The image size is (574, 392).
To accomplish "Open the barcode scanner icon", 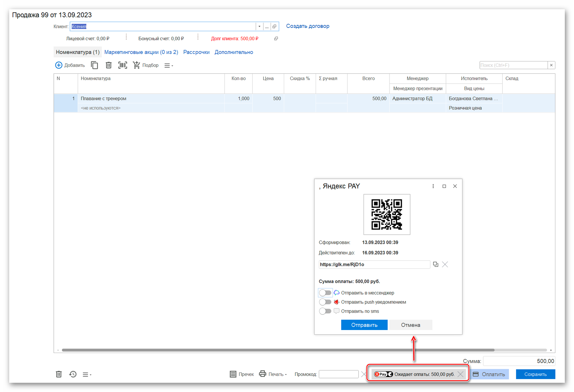I will 123,65.
